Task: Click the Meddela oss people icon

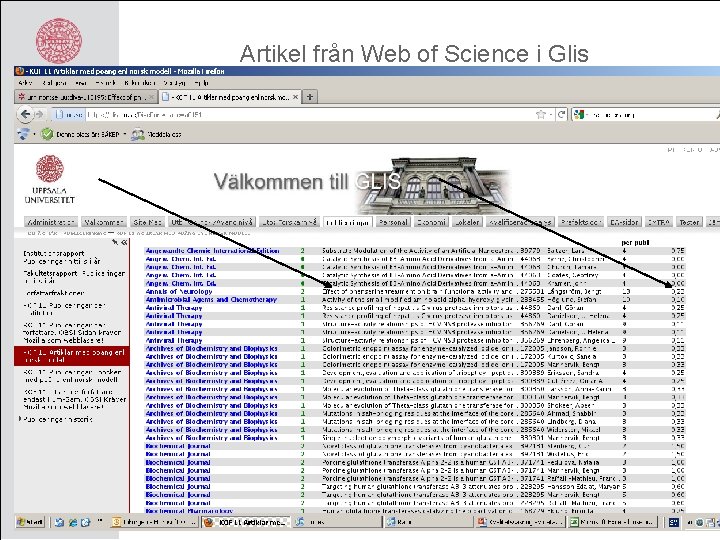Action: click(137, 134)
